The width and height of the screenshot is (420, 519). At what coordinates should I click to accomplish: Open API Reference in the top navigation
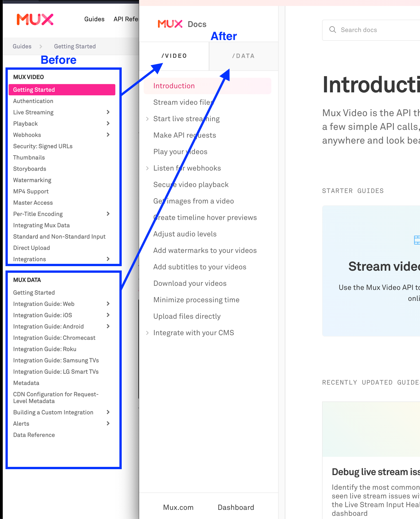click(126, 19)
